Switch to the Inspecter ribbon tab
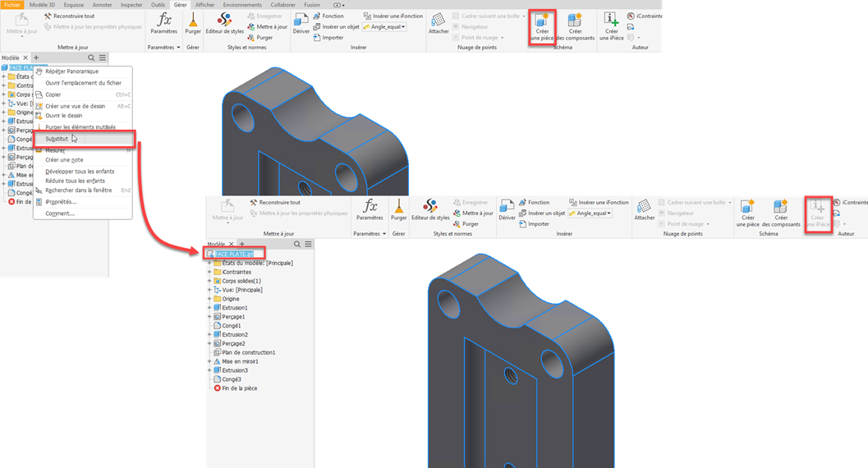Viewport: 868px width, 468px height. 131,4
